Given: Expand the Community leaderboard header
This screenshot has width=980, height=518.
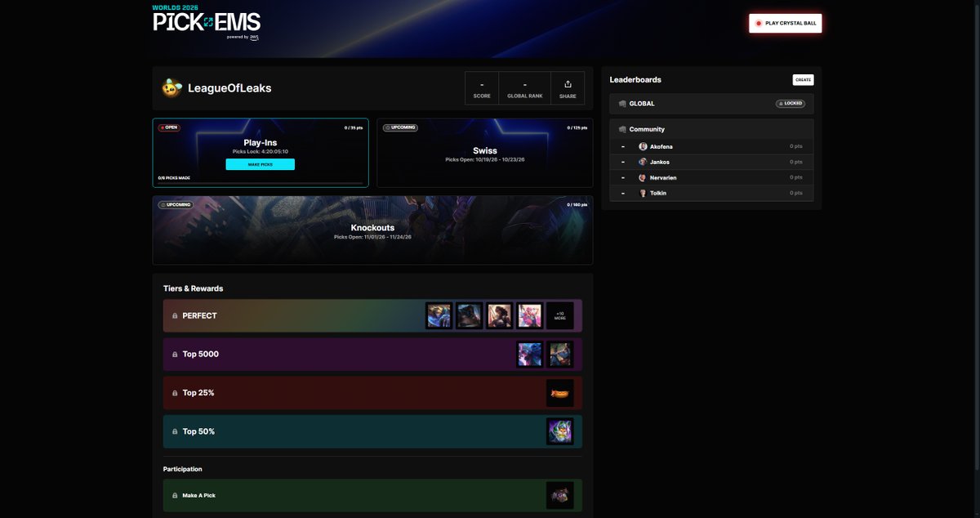Looking at the screenshot, I should point(711,129).
